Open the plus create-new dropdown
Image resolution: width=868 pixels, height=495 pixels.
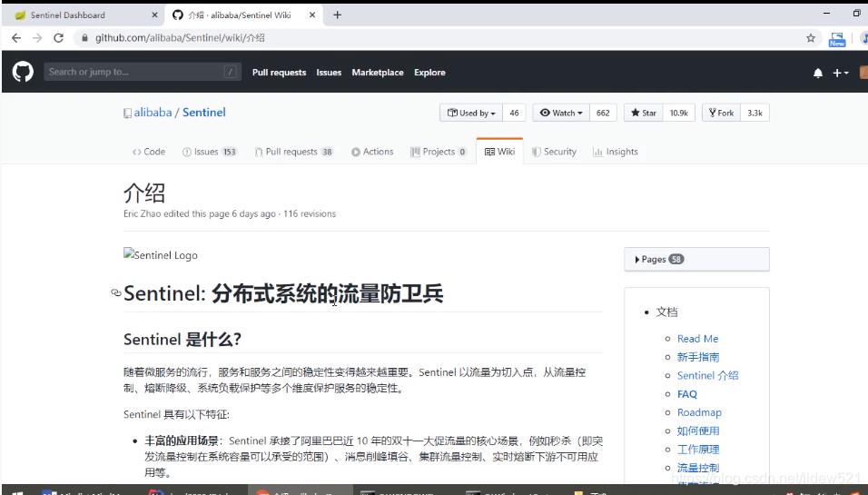point(841,73)
